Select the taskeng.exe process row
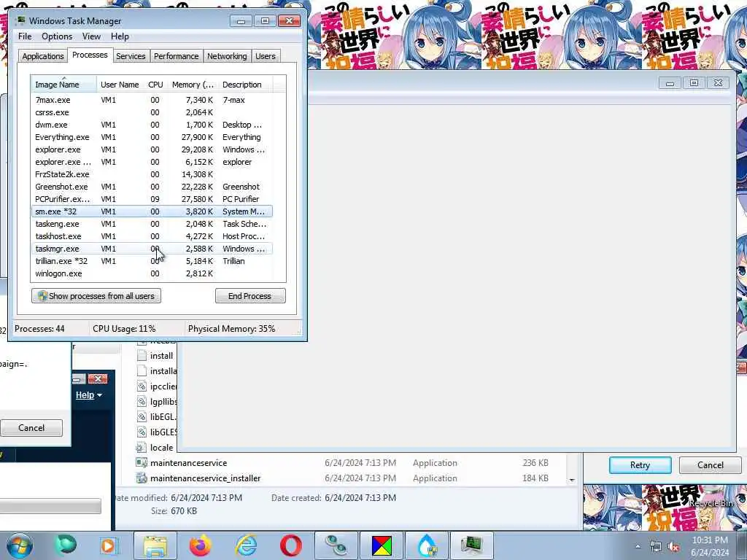 (x=152, y=224)
